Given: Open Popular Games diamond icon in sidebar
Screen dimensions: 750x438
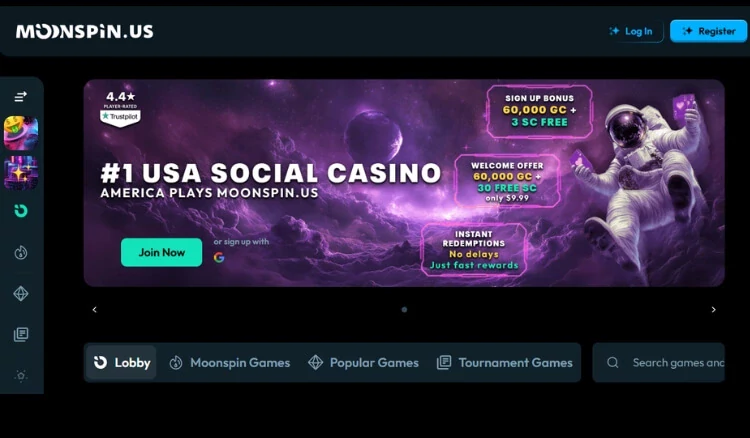Looking at the screenshot, I should (x=21, y=294).
